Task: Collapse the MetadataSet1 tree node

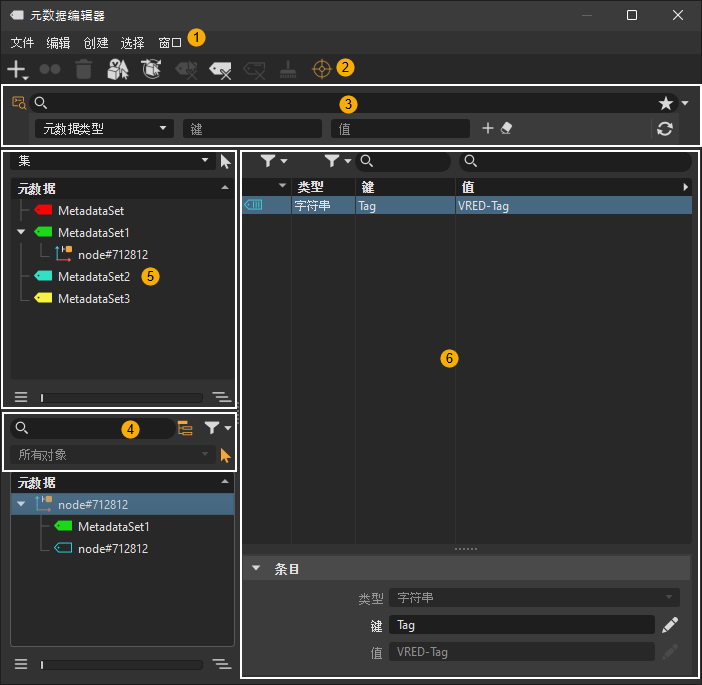Action: (x=21, y=232)
